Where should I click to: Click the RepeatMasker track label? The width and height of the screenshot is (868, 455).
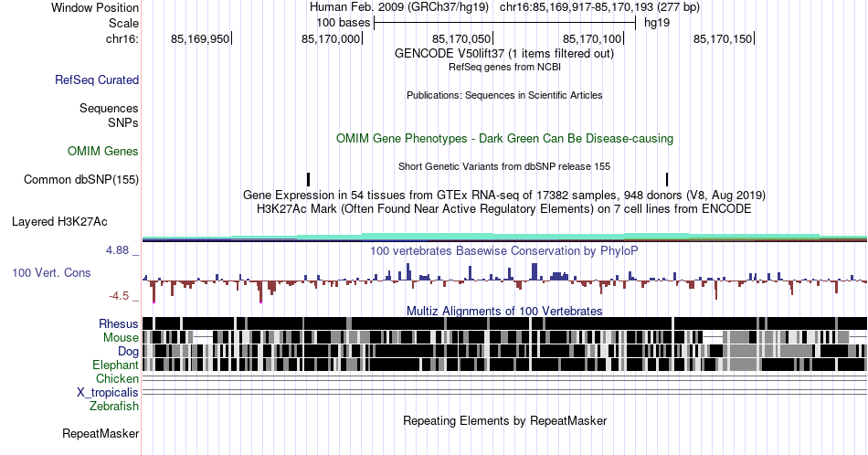pyautogui.click(x=101, y=433)
